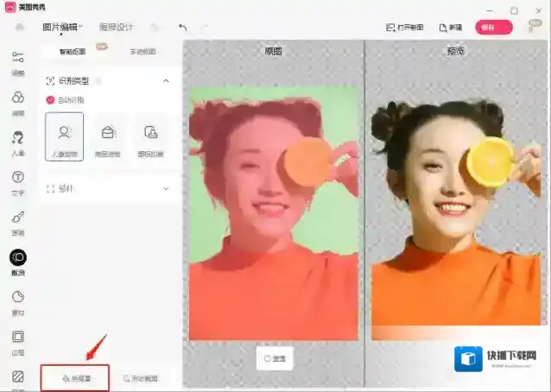The image size is (551, 392).
Task: Click the 抠图 cutout tool icon
Action: tap(17, 260)
